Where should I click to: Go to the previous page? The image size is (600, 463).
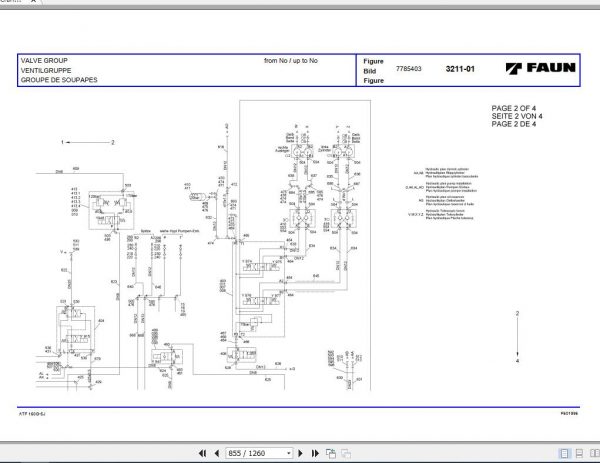[217, 453]
